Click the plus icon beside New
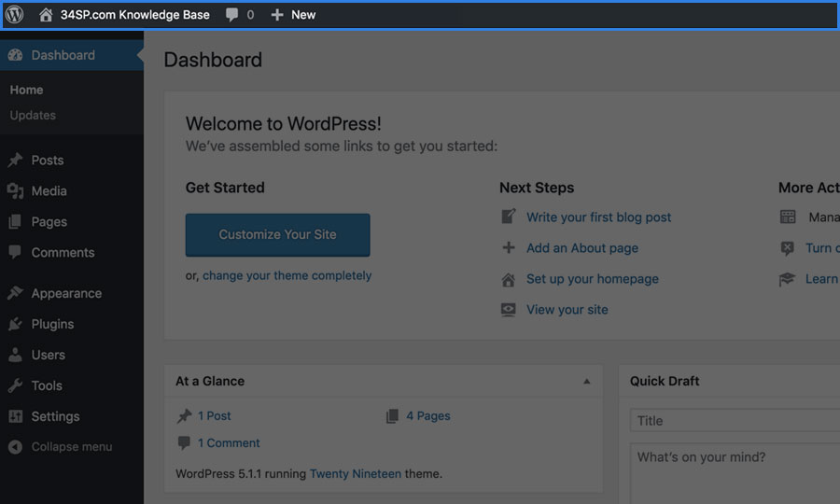 277,15
